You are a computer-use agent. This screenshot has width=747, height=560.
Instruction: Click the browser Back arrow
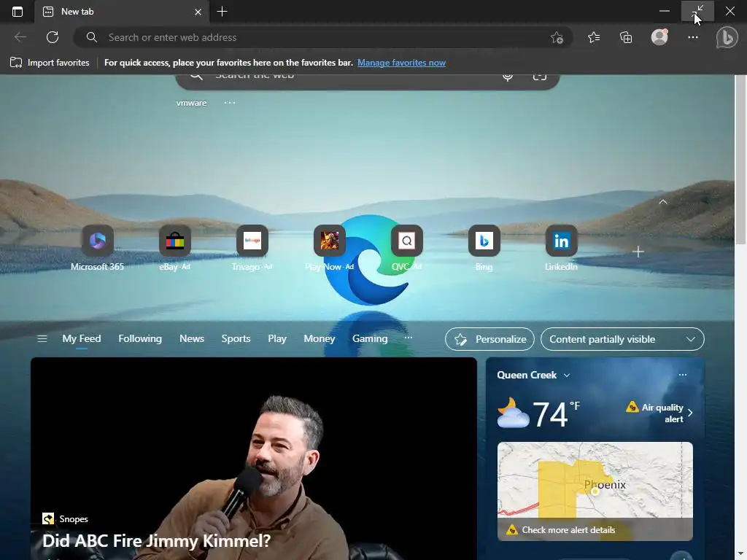coord(20,37)
